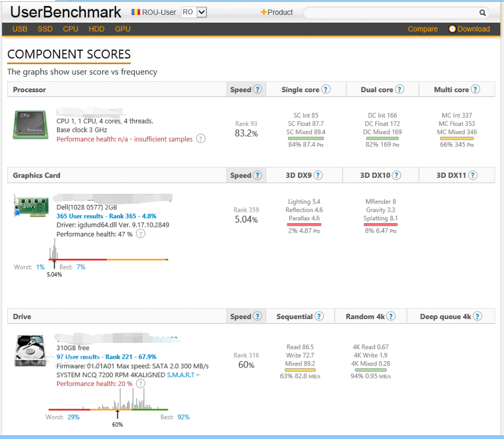Viewport: 504px width, 439px height.
Task: Click the CPU chip image
Action: point(30,125)
